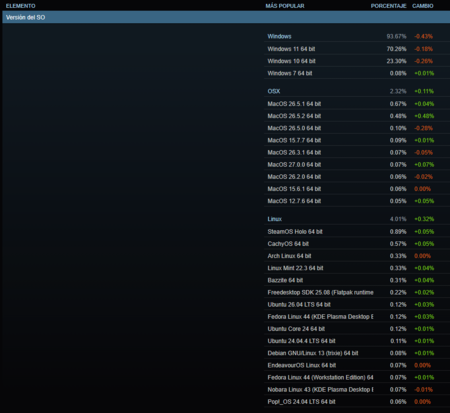Image resolution: width=450 pixels, height=413 pixels.
Task: Collapse the Versión del SO section header
Action: (226, 17)
